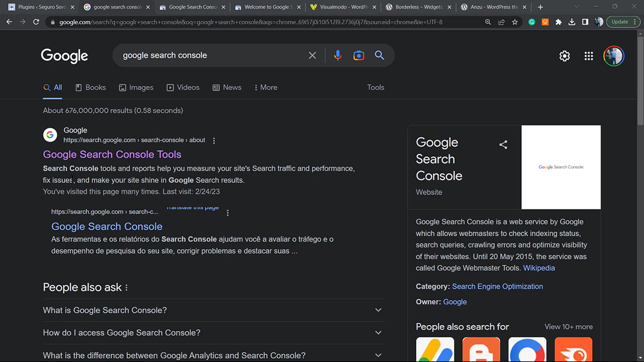The image size is (644, 362).
Task: Switch to Welcome to Google browser tab
Action: [267, 7]
